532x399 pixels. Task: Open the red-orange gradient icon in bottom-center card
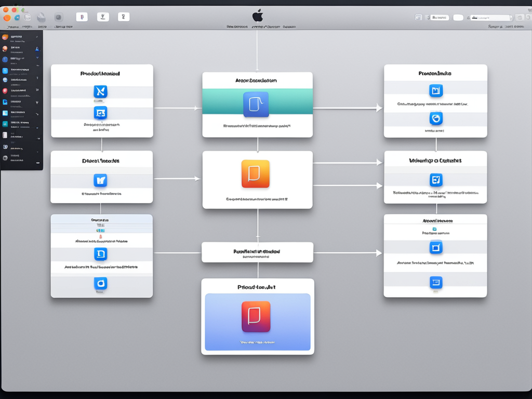click(x=256, y=316)
